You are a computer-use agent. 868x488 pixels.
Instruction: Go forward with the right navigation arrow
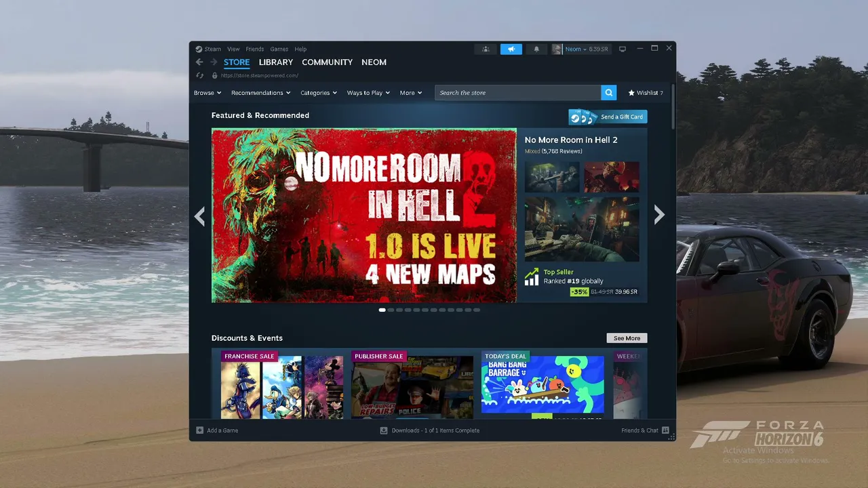coord(214,62)
